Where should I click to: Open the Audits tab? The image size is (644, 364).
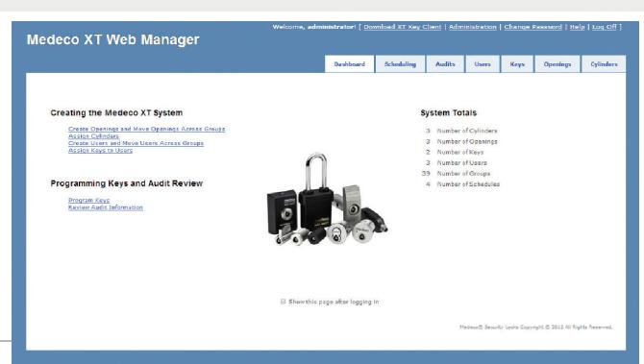coord(445,64)
